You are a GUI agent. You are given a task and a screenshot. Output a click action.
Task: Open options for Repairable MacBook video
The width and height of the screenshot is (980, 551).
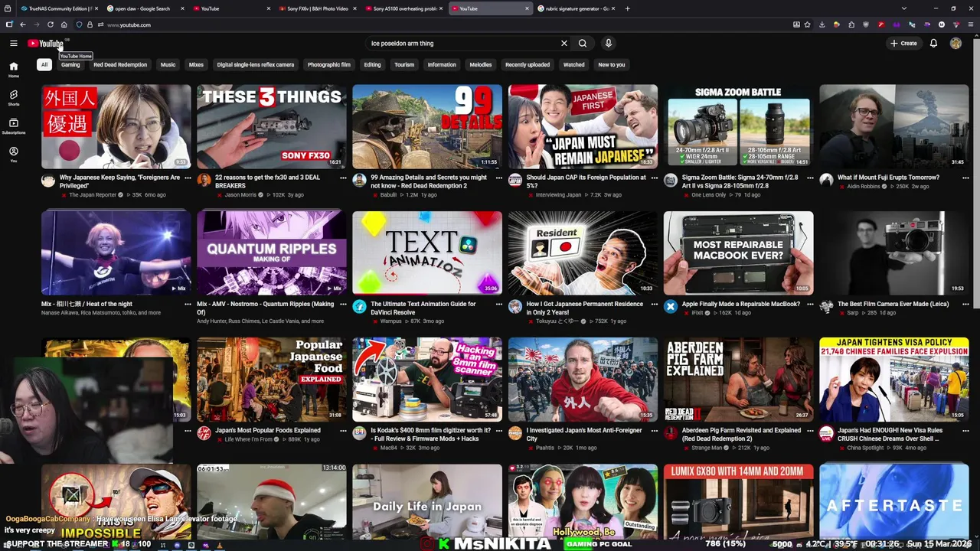click(809, 304)
